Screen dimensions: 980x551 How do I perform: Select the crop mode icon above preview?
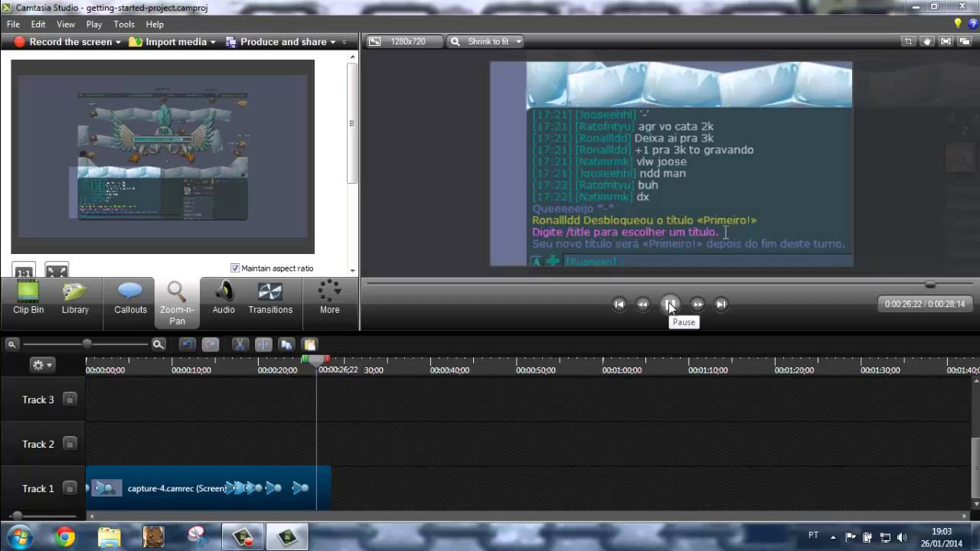908,41
